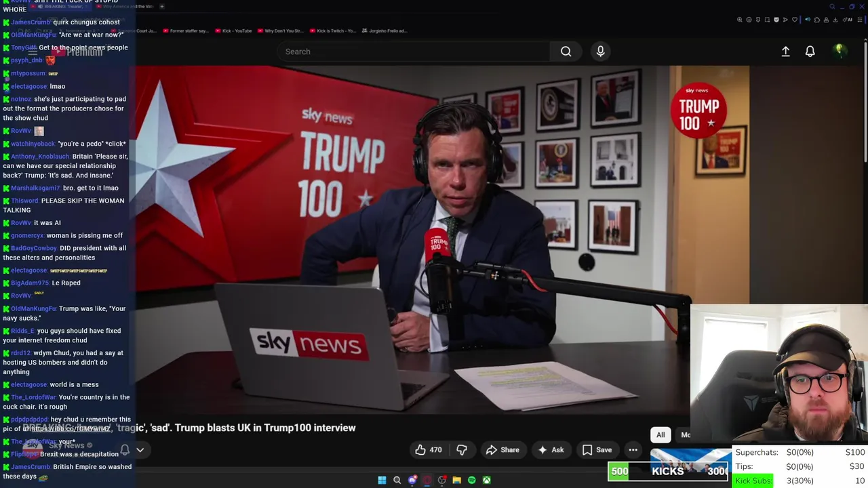Image resolution: width=868 pixels, height=488 pixels.
Task: Open the YouTube upload/create icon
Action: (x=785, y=52)
